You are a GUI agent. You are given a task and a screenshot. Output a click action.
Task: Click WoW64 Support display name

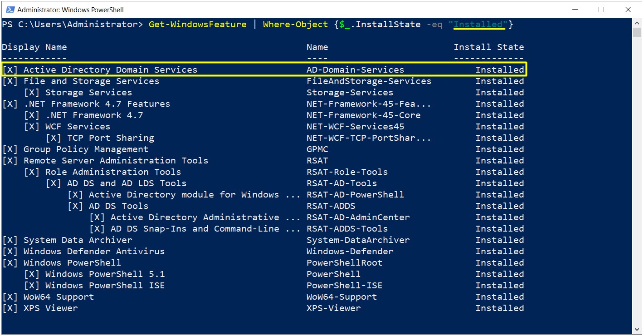[x=59, y=297]
